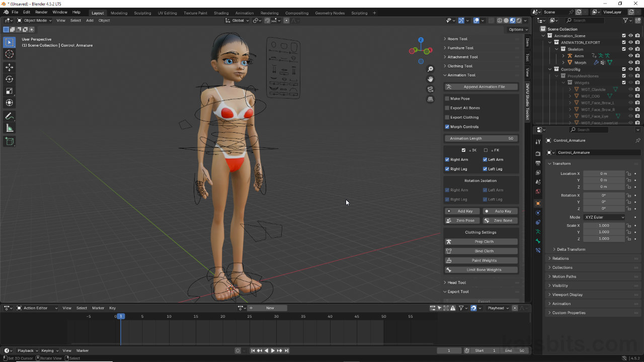Viewport: 644px width, 362px height.
Task: Open the Object Data armature properties tab
Action: click(538, 232)
